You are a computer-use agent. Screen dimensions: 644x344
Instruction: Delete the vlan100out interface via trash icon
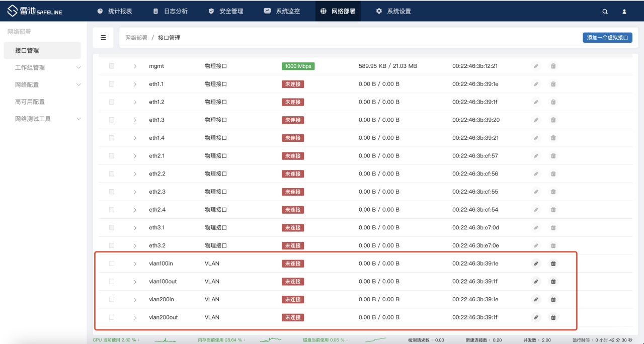(553, 282)
